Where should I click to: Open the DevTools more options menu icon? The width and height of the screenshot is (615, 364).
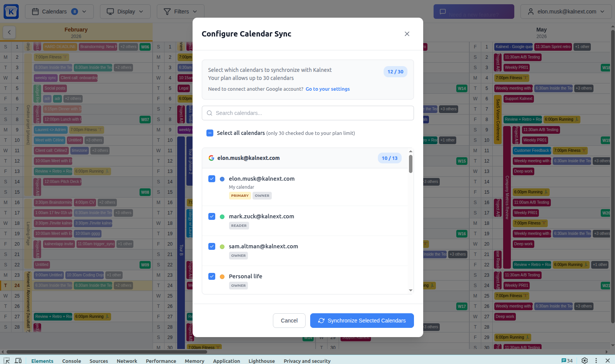596,361
